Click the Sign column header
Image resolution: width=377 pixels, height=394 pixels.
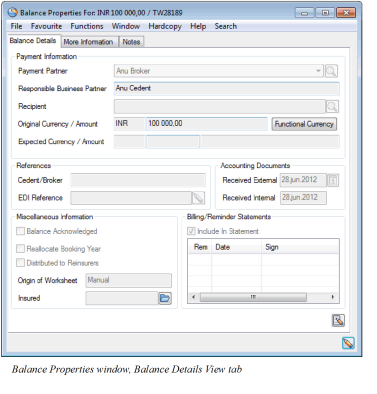(300, 247)
